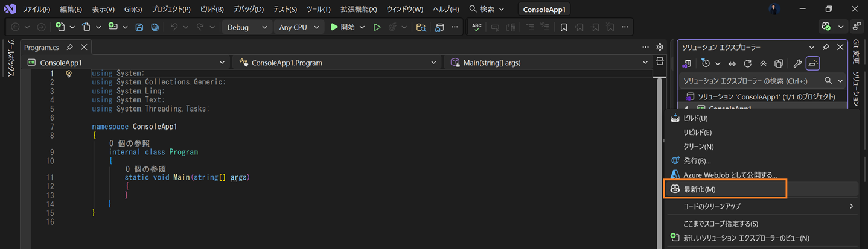Expand the Solution Explorer window options chevron

pyautogui.click(x=812, y=47)
